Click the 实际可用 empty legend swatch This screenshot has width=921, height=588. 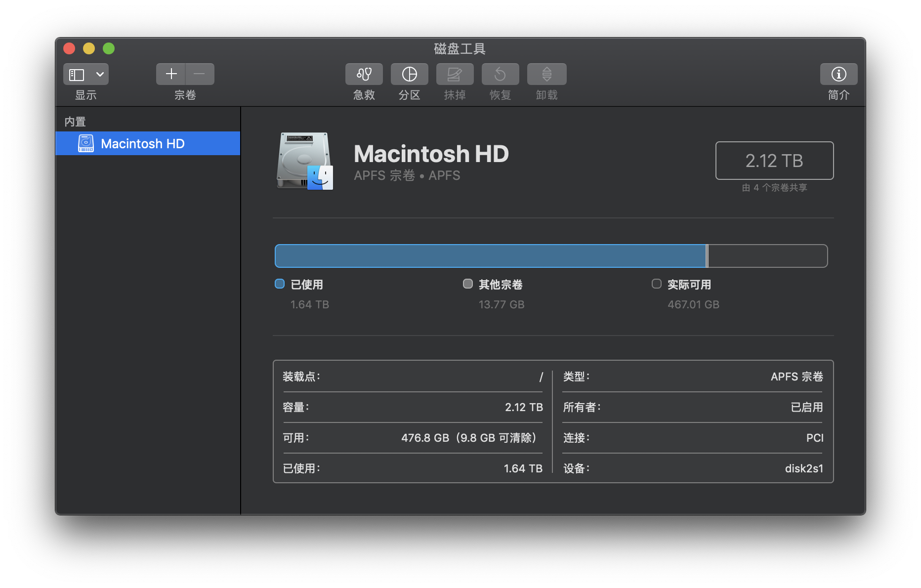(657, 284)
